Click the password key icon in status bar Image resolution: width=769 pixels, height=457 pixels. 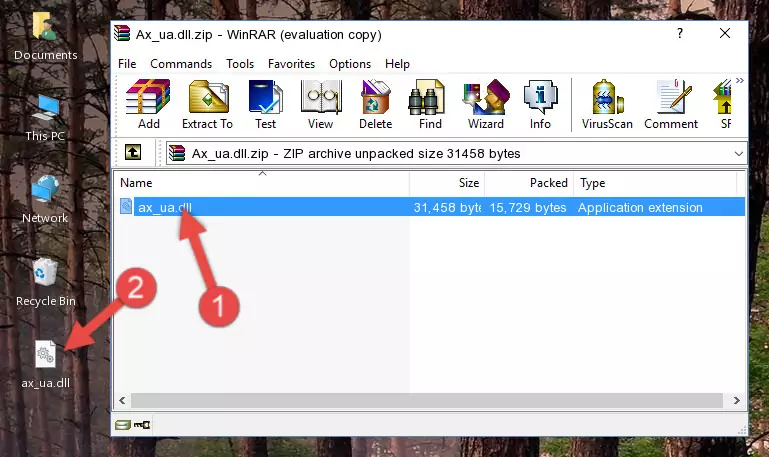pos(142,425)
